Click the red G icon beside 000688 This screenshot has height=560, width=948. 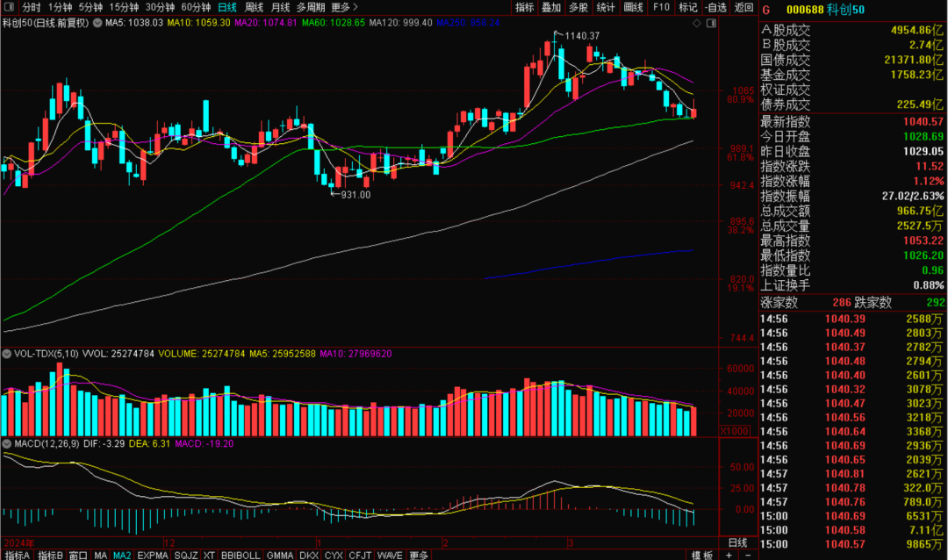point(766,10)
